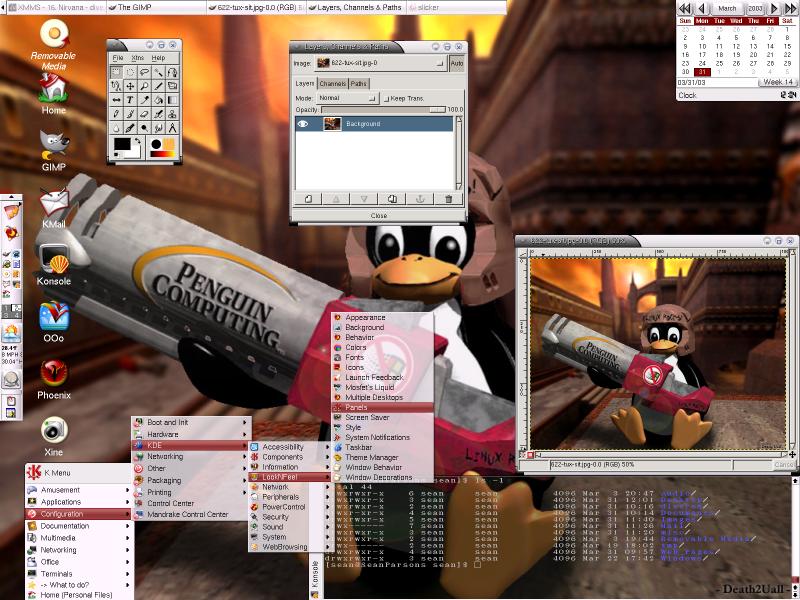Select the Bucket Fill tool
The width and height of the screenshot is (800, 600).
pos(159,100)
